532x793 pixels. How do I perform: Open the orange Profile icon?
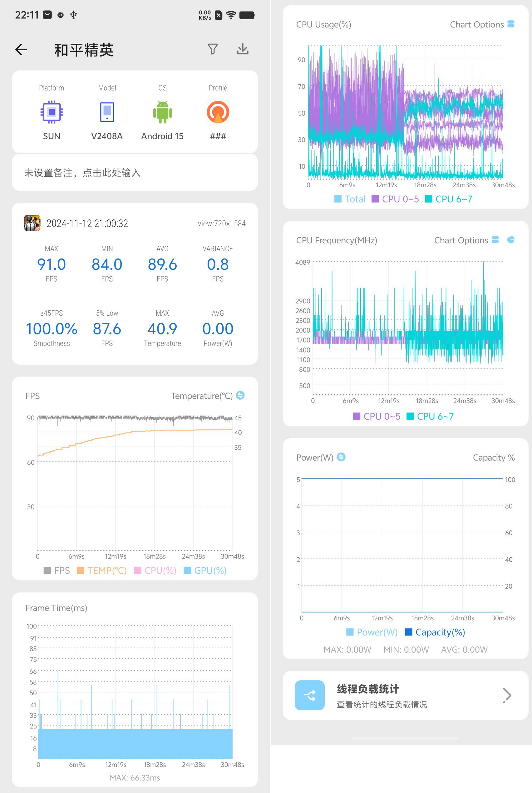coord(218,112)
